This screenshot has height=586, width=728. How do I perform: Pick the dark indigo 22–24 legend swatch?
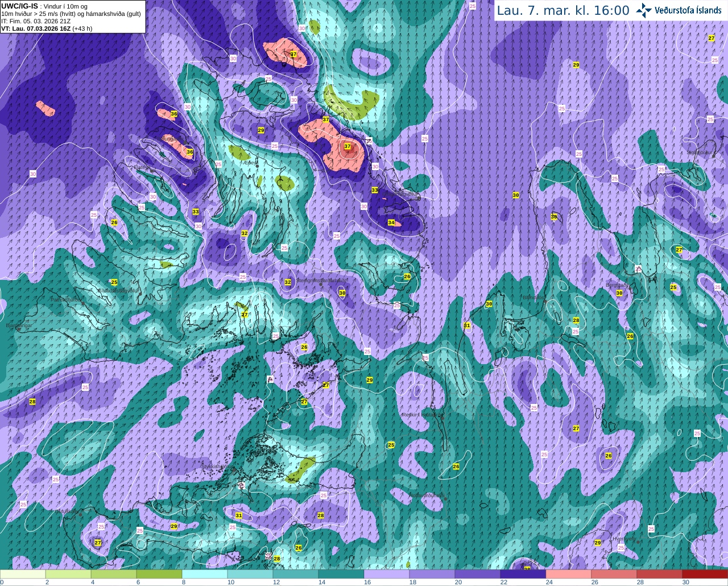[x=523, y=574]
